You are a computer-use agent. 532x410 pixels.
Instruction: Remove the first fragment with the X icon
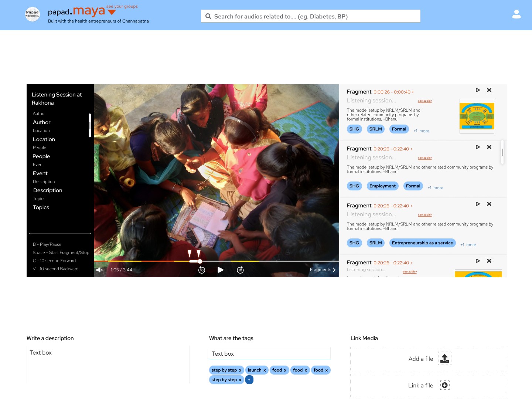pos(489,90)
